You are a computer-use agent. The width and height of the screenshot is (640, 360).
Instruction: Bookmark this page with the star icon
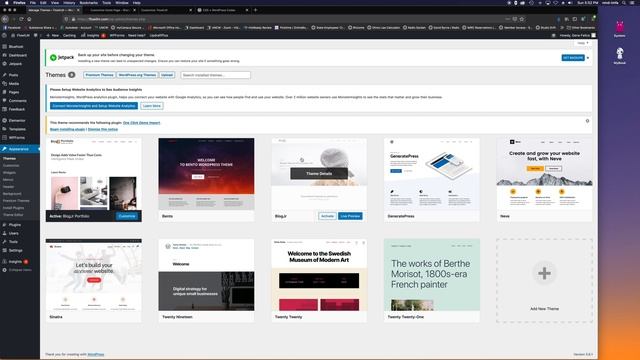[522, 19]
